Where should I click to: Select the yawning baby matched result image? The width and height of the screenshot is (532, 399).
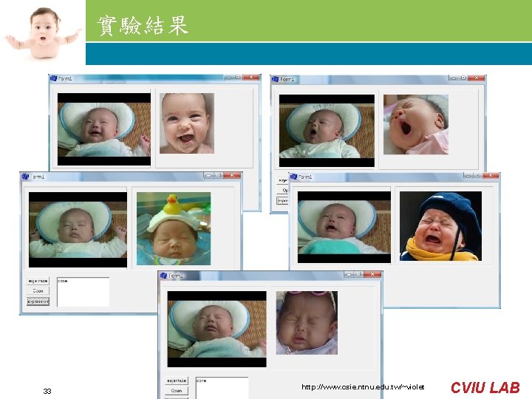pyautogui.click(x=416, y=125)
